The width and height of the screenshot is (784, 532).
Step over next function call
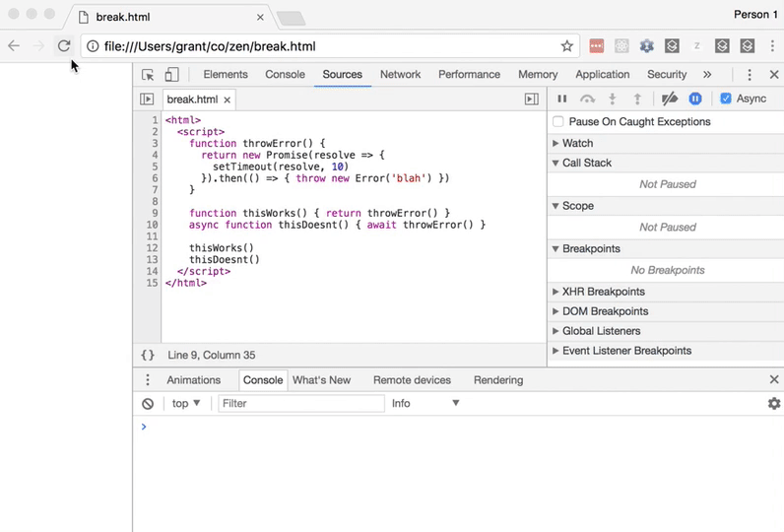[x=587, y=99]
